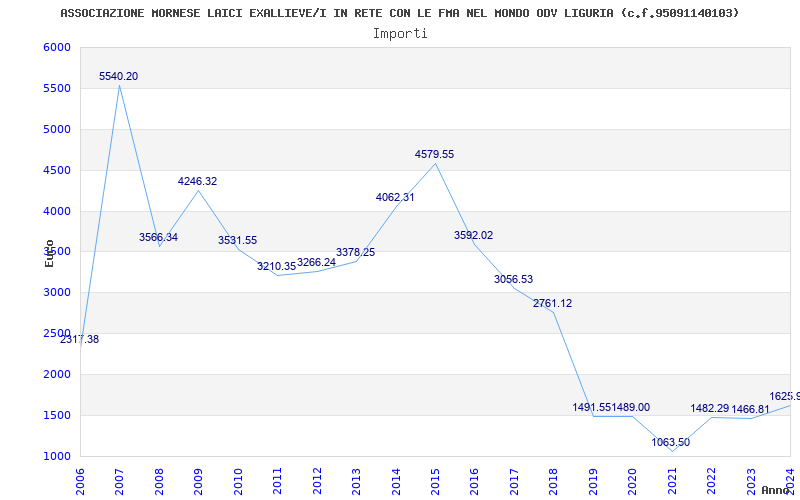Select the 1482.29 data label
Image resolution: width=800 pixels, height=500 pixels.
710,408
